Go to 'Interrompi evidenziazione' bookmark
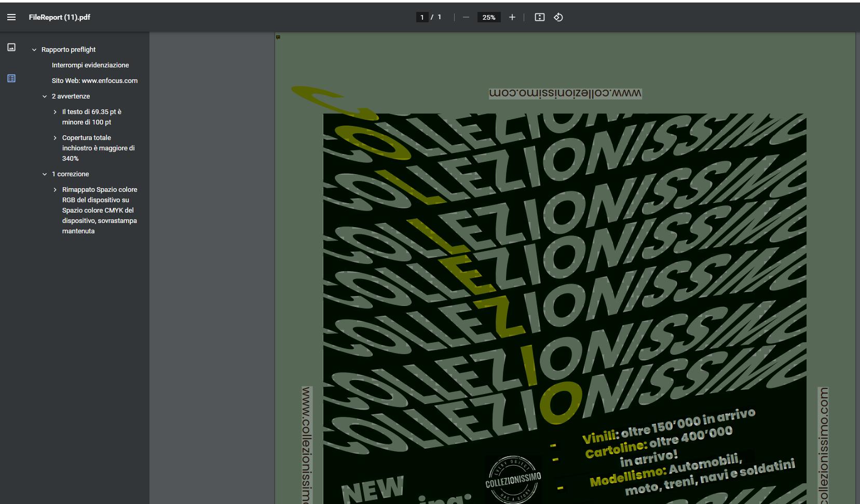 90,65
